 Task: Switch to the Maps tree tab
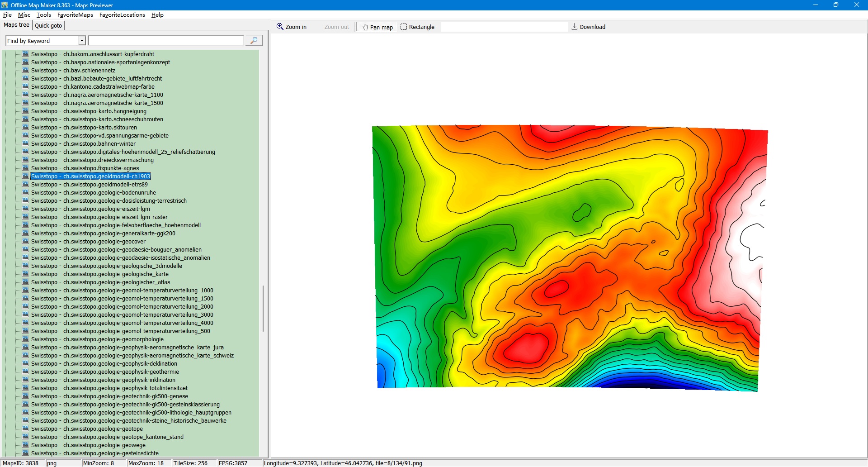point(17,25)
